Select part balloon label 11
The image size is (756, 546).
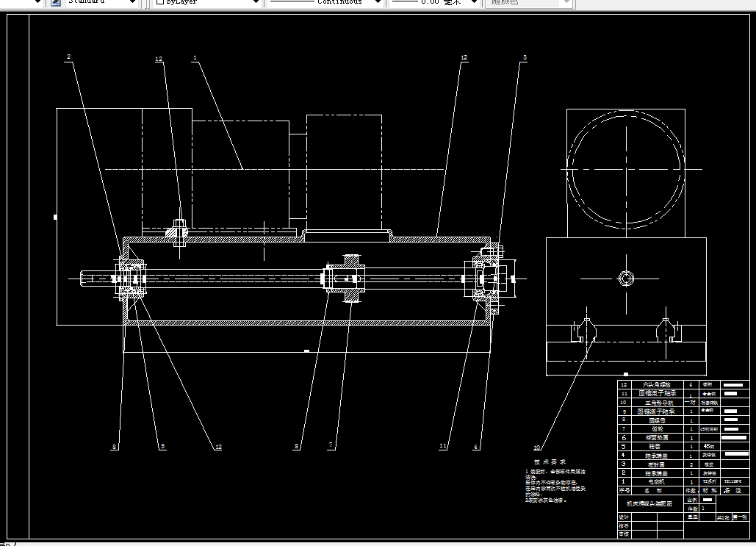pyautogui.click(x=442, y=446)
